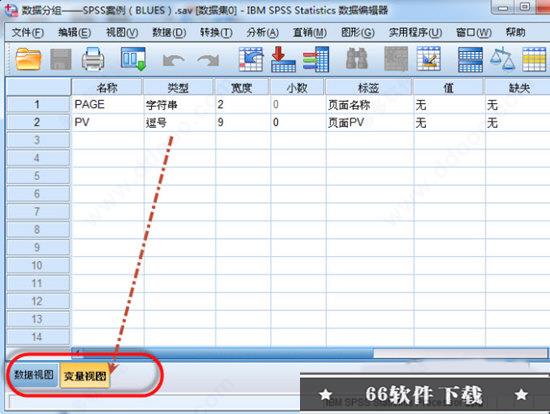The width and height of the screenshot is (550, 414).
Task: Click the undo arrow icon
Action: click(x=174, y=60)
